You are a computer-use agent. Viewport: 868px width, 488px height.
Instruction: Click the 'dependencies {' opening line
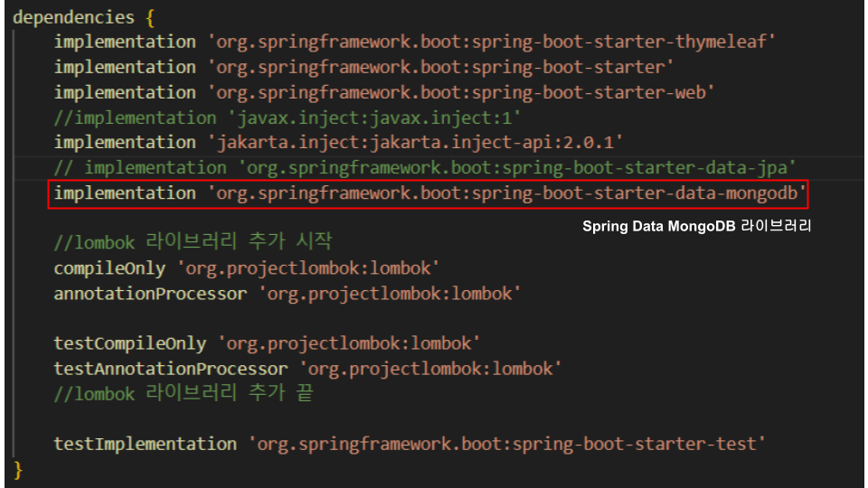click(83, 17)
